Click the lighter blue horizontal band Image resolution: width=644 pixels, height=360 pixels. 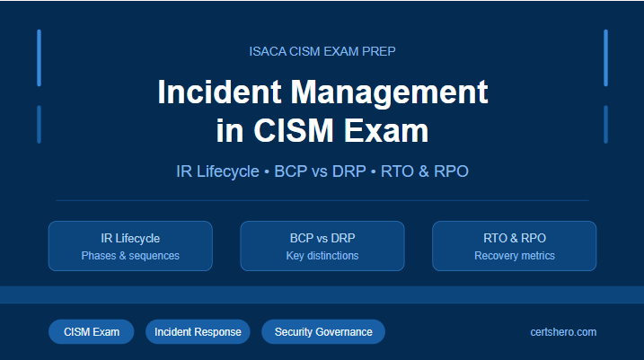(322, 294)
